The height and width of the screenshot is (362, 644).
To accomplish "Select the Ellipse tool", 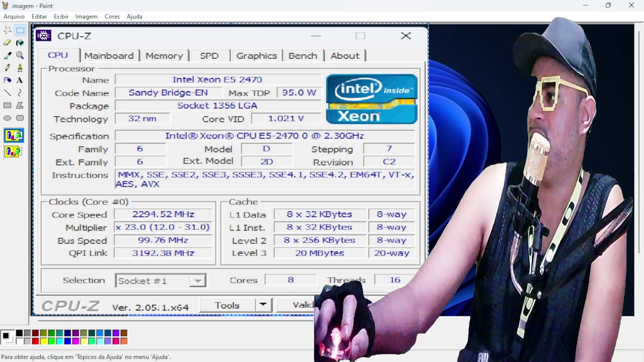I will 8,118.
